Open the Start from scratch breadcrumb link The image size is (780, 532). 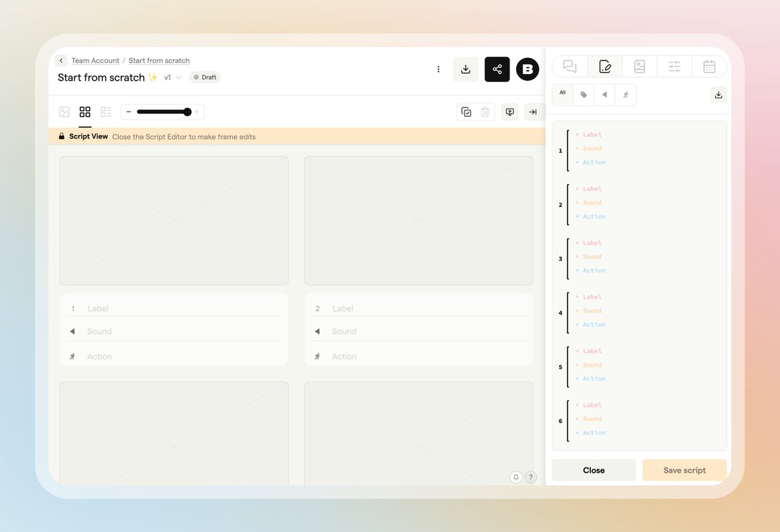(159, 60)
